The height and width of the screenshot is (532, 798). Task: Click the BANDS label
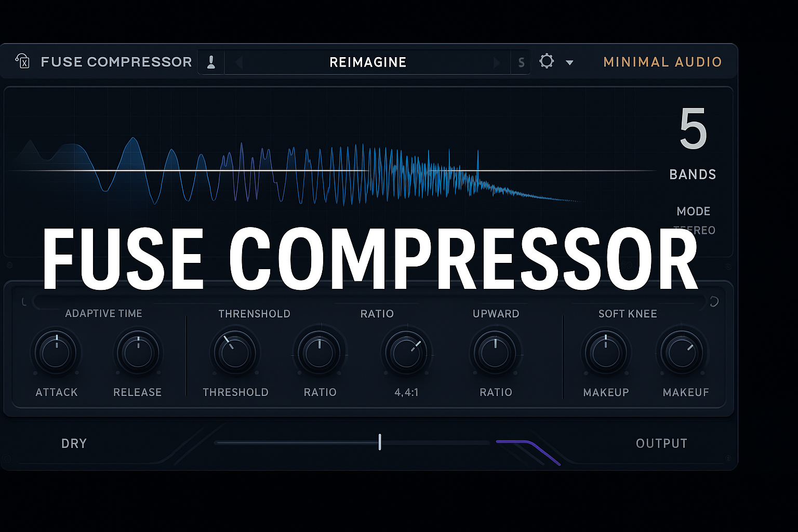click(x=693, y=175)
